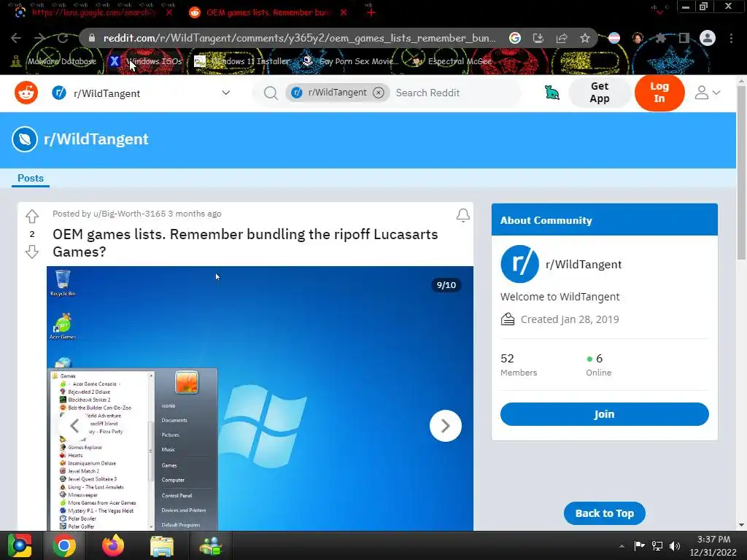The width and height of the screenshot is (747, 560).
Task: Click the Log In button
Action: [x=659, y=93]
